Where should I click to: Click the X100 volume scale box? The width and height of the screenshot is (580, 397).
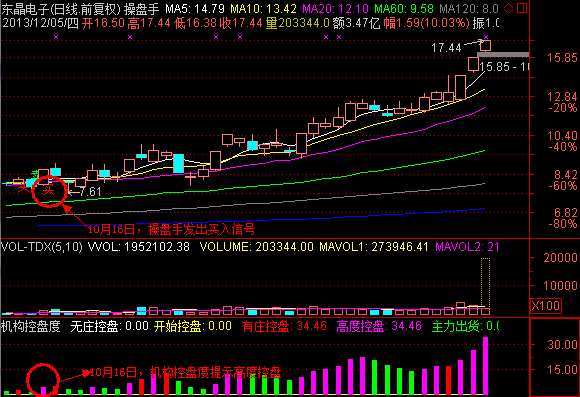pos(546,306)
